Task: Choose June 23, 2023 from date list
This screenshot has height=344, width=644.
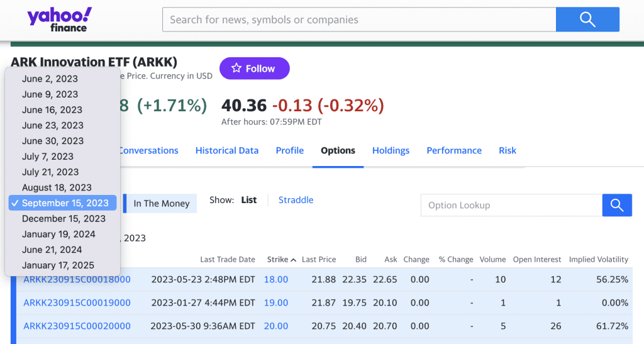Action: [x=62, y=125]
